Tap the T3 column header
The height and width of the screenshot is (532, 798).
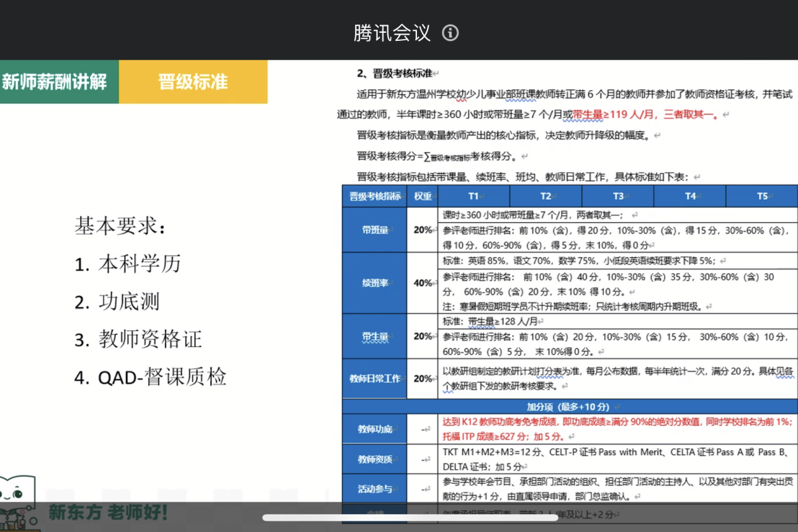click(x=618, y=196)
